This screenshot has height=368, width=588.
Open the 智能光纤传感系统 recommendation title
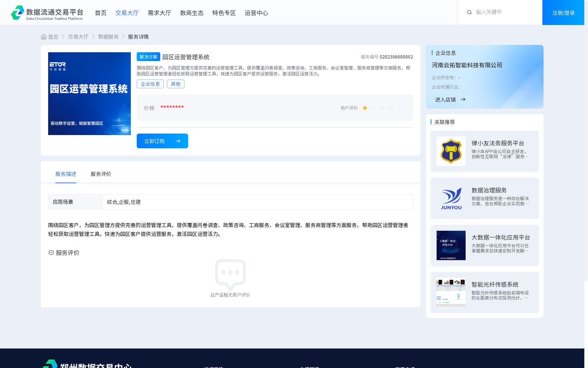click(495, 284)
